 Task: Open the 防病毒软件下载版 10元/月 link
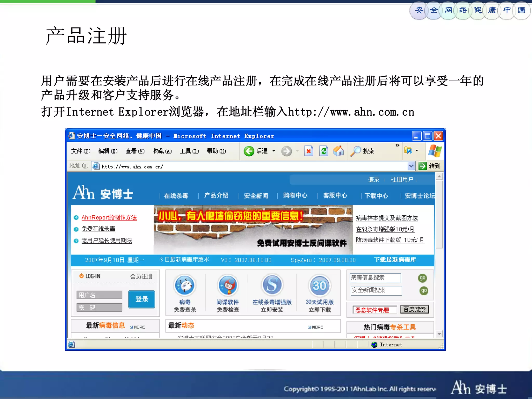pyautogui.click(x=390, y=240)
